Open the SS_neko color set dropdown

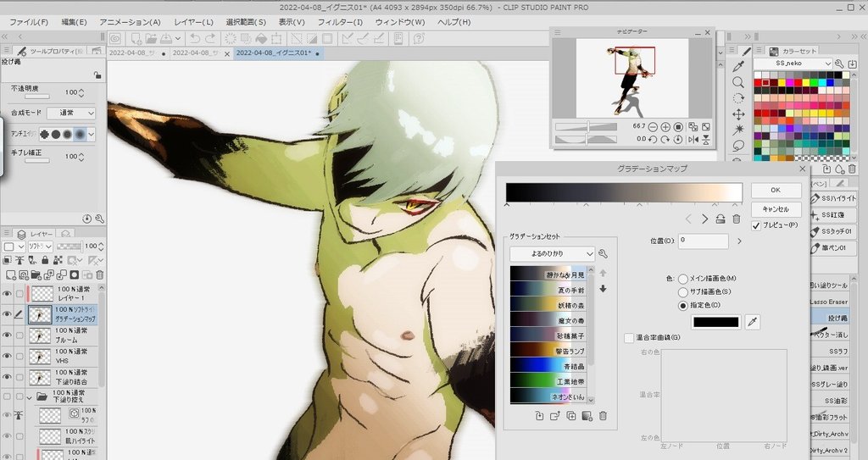tap(793, 64)
